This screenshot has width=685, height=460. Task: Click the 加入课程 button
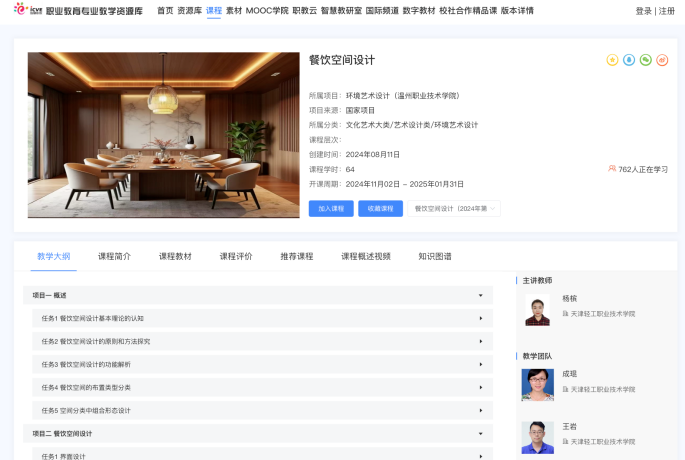pos(330,209)
